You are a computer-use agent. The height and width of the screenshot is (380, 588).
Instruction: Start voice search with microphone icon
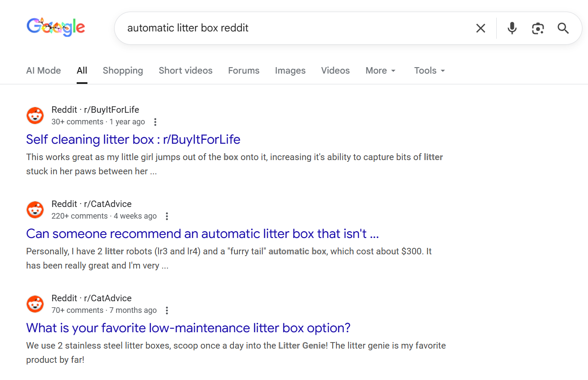pos(512,28)
